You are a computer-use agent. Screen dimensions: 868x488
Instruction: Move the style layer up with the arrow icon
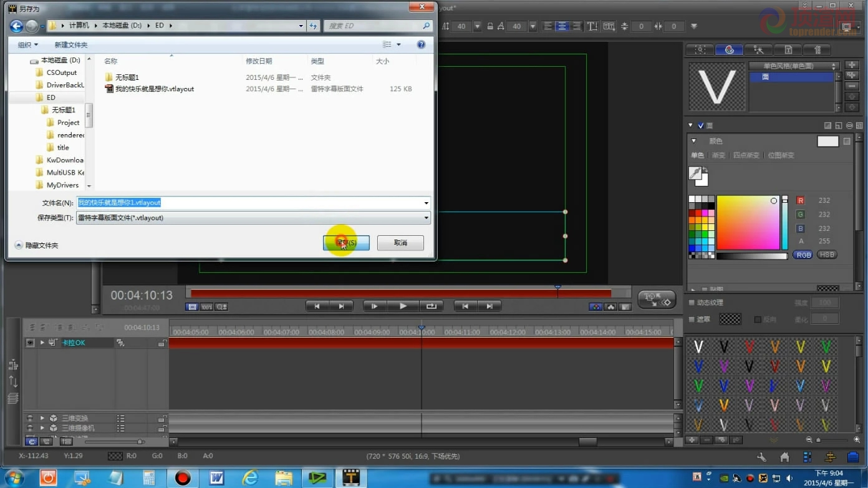852,97
